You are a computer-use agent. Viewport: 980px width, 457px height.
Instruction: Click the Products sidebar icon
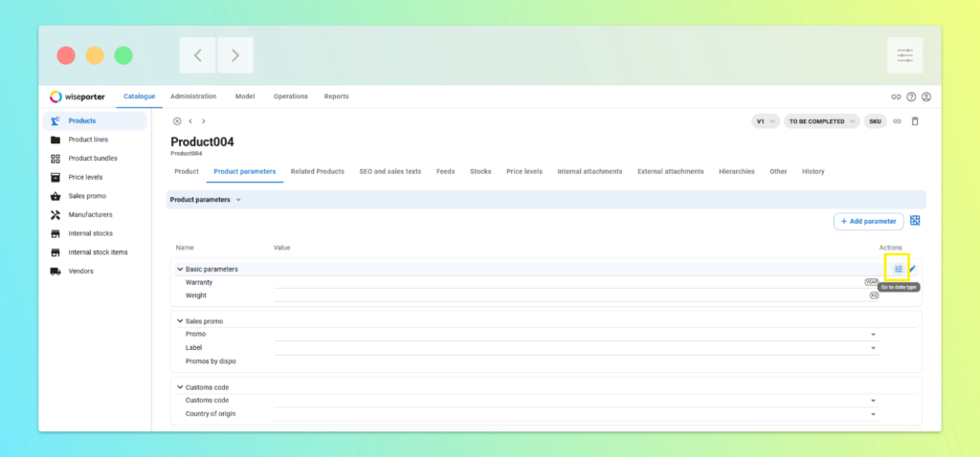55,121
